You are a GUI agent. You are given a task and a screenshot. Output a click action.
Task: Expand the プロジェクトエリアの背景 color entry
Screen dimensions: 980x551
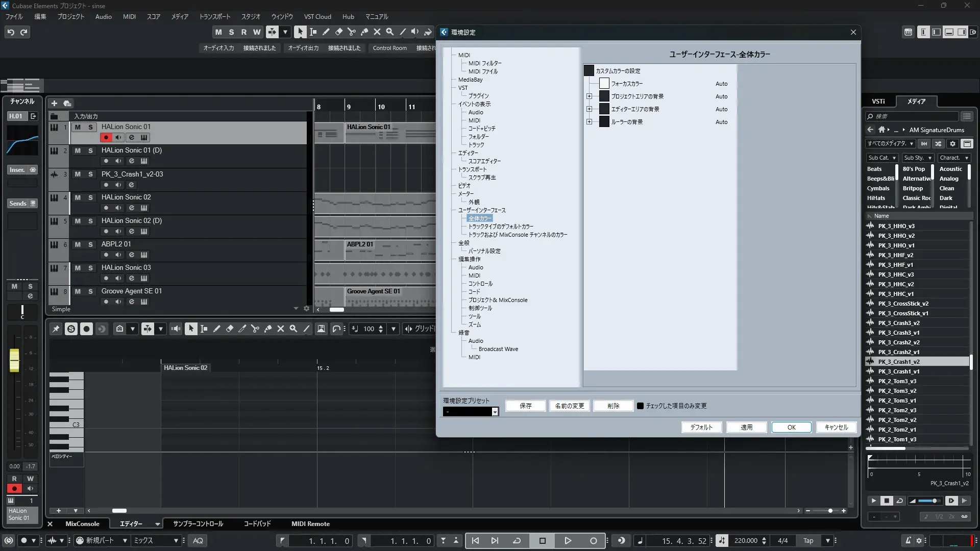point(589,96)
